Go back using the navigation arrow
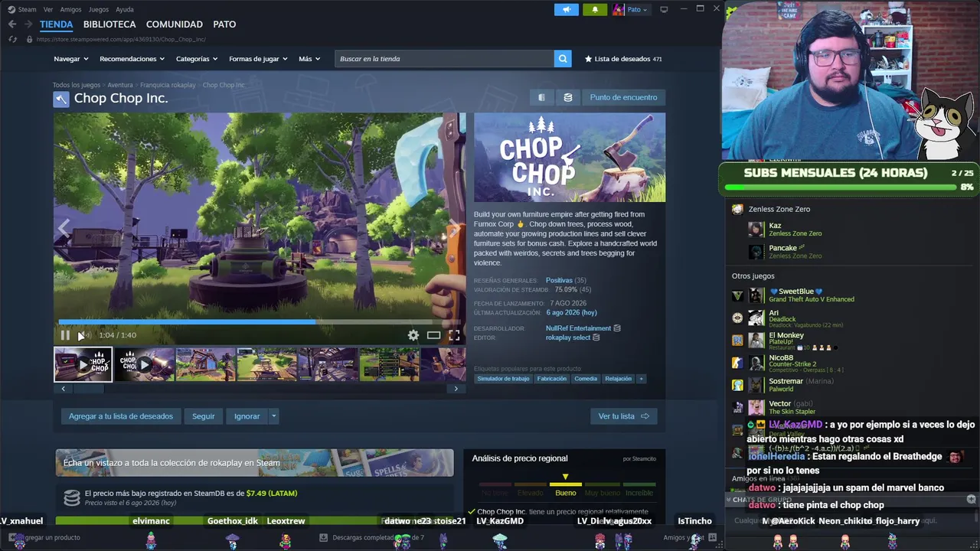This screenshot has height=551, width=980. pos(12,24)
